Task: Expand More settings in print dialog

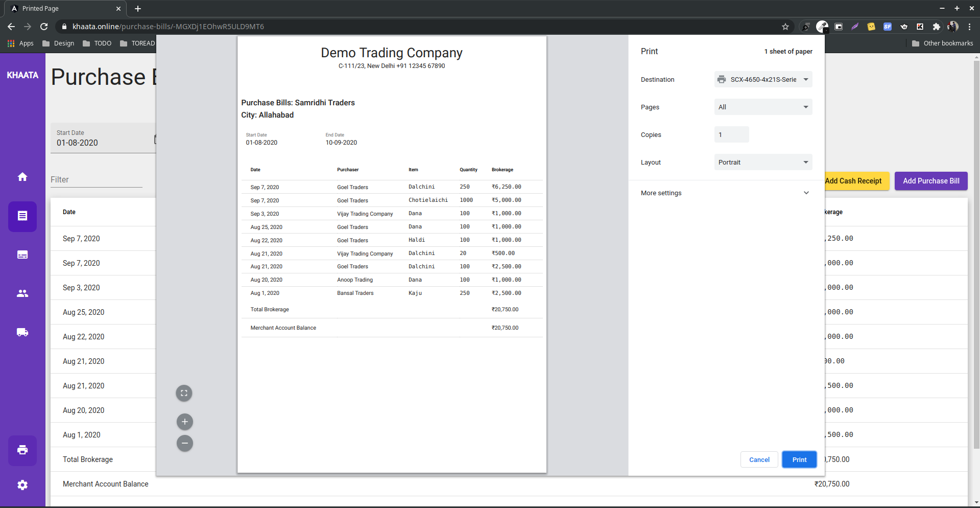Action: 726,193
